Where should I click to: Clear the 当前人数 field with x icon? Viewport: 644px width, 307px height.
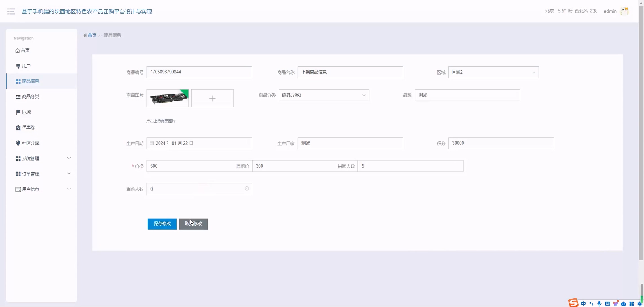click(247, 188)
